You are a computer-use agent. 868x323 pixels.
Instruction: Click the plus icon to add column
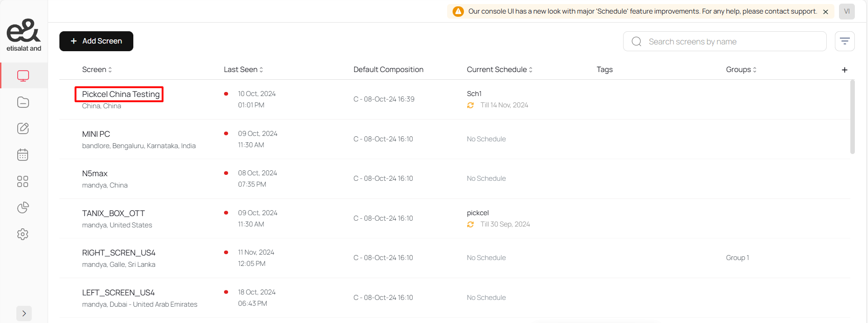(x=844, y=70)
